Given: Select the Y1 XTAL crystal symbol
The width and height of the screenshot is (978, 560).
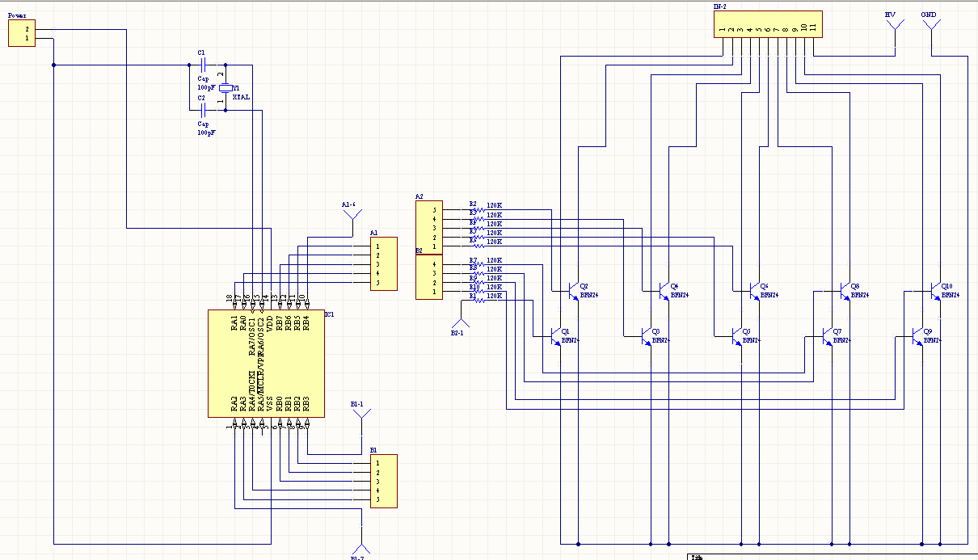Looking at the screenshot, I should 225,87.
